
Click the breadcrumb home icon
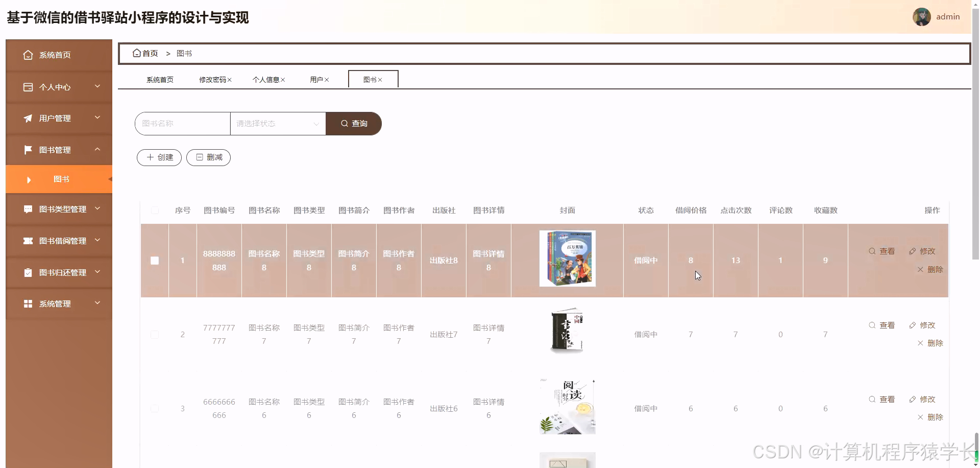[137, 53]
